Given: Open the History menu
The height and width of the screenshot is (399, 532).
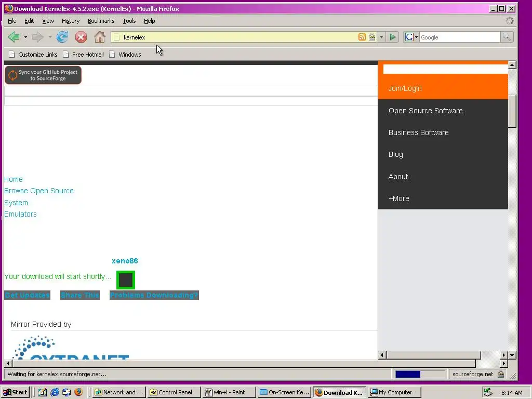Looking at the screenshot, I should click(71, 21).
